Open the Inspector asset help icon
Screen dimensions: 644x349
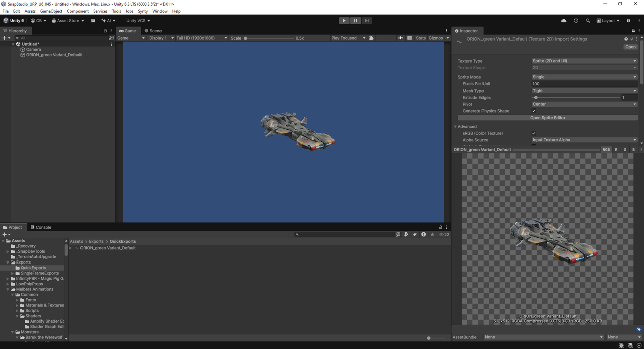(x=626, y=39)
